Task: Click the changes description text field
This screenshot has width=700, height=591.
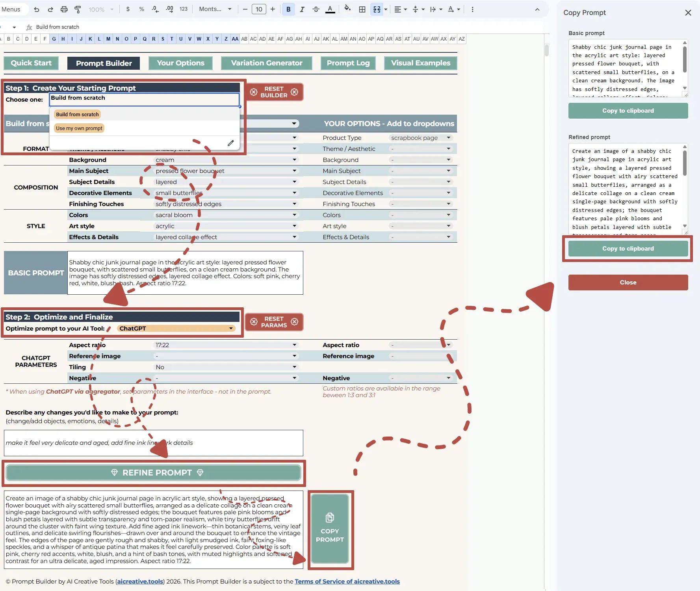Action: point(154,443)
